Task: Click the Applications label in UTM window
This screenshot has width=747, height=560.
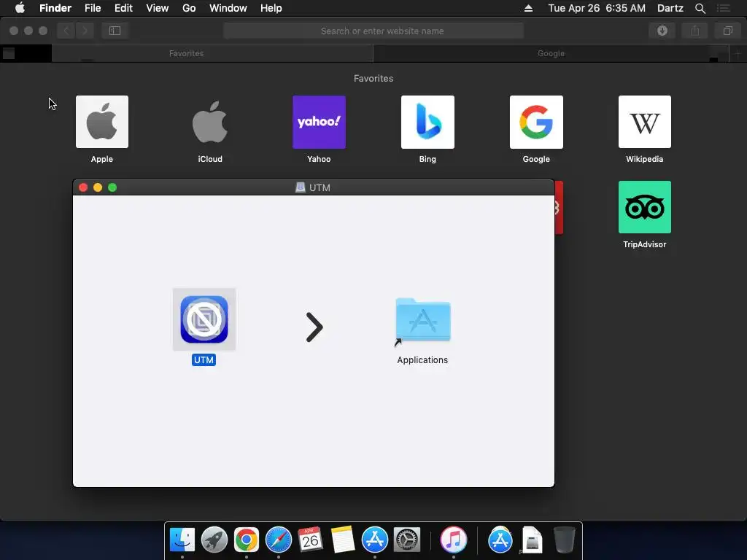Action: [x=422, y=360]
